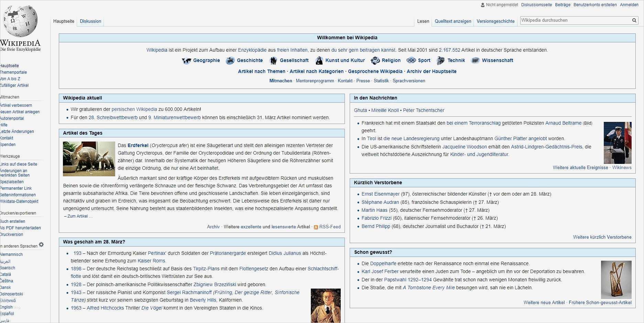Screen dimensions: 644x323
Task: Click the Geographie portal globe icon
Action: pyautogui.click(x=186, y=60)
